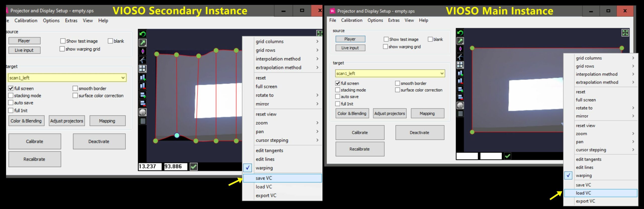Choose save VC in Secondary Instance menu
This screenshot has width=644, height=209.
pos(282,178)
